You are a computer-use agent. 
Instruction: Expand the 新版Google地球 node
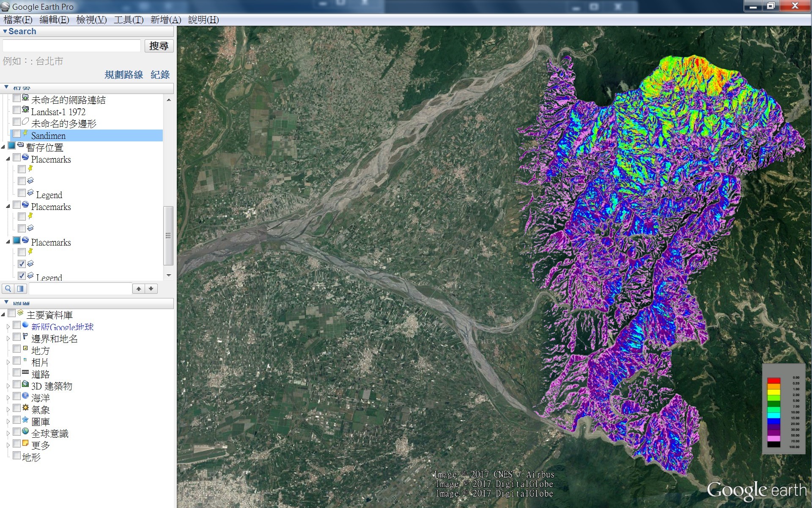[x=8, y=327]
